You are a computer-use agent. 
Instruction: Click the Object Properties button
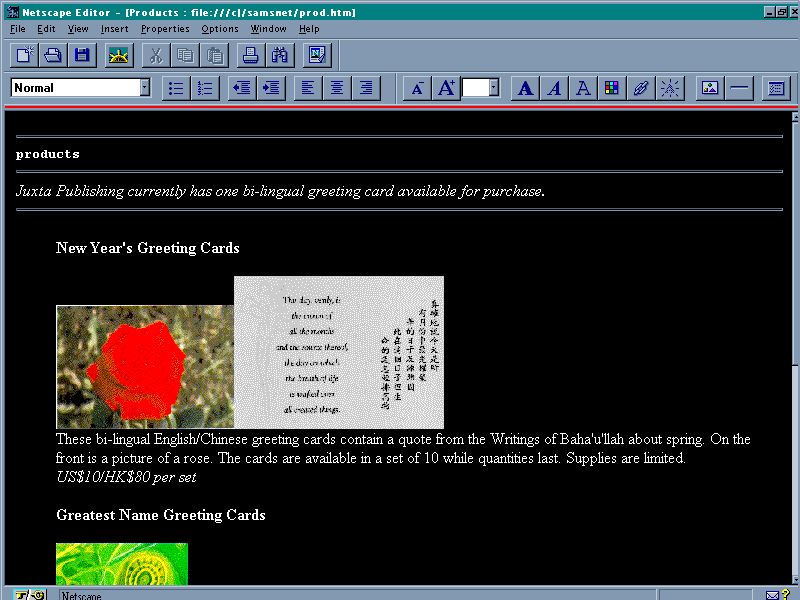coord(776,88)
